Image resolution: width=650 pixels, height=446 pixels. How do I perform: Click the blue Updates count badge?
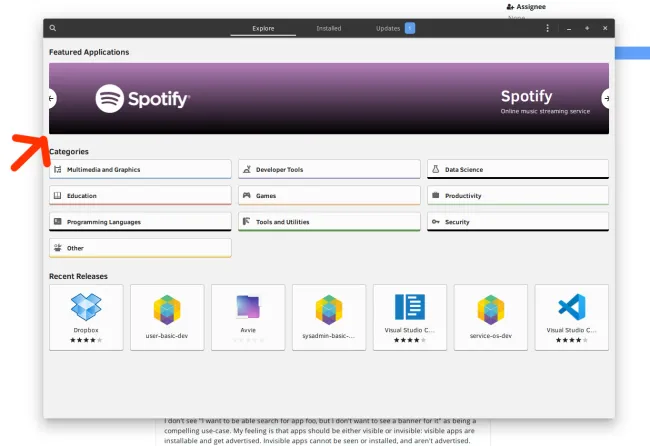tap(410, 28)
